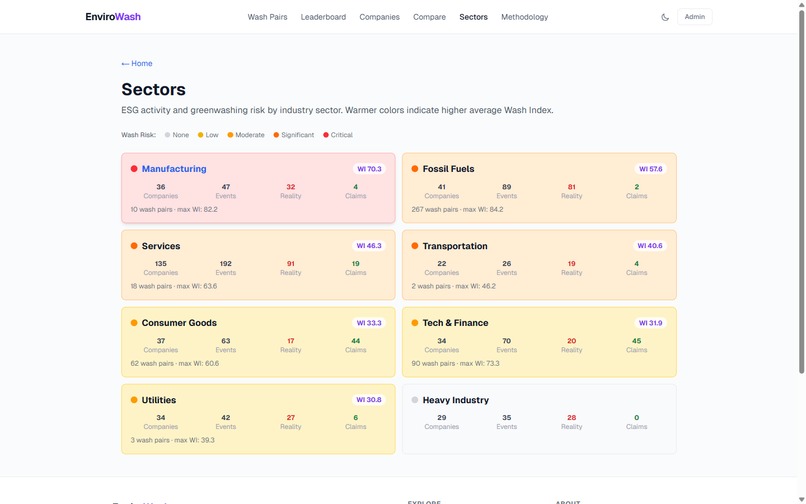Click the WI 31.9 badge on Tech & Finance
The image size is (806, 504).
point(650,323)
